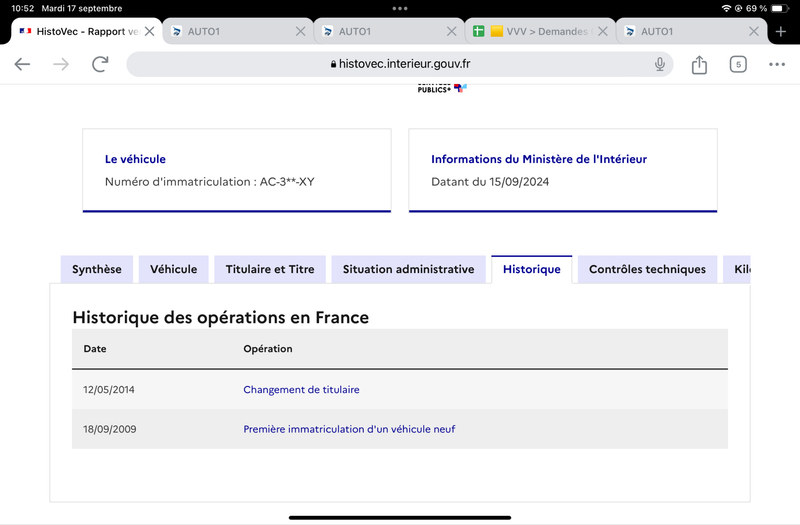Tap the battery indicator in status bar

780,8
